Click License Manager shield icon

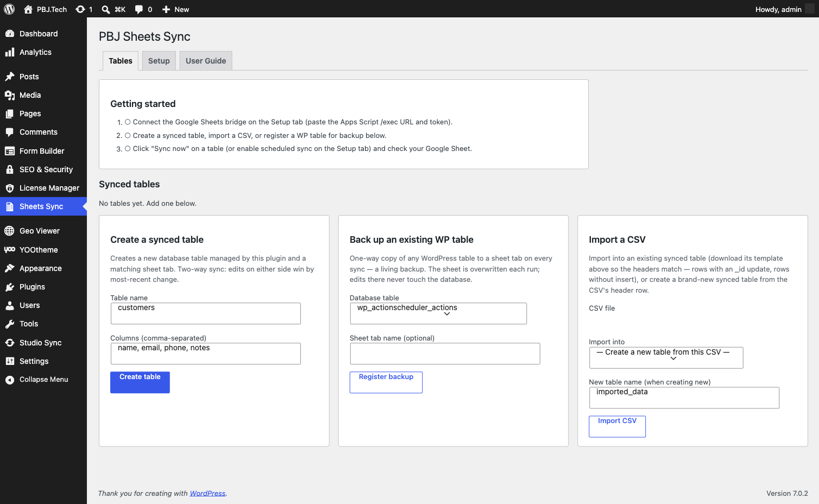(x=10, y=188)
